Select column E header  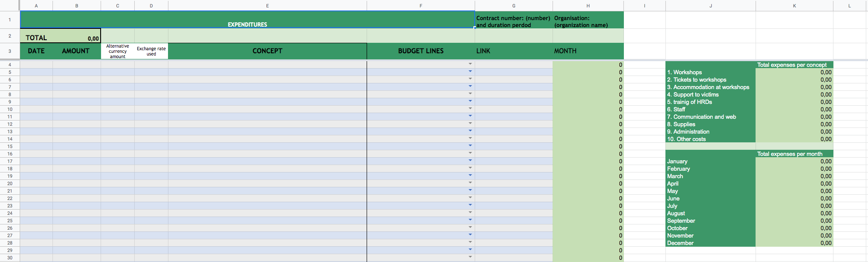tap(267, 6)
